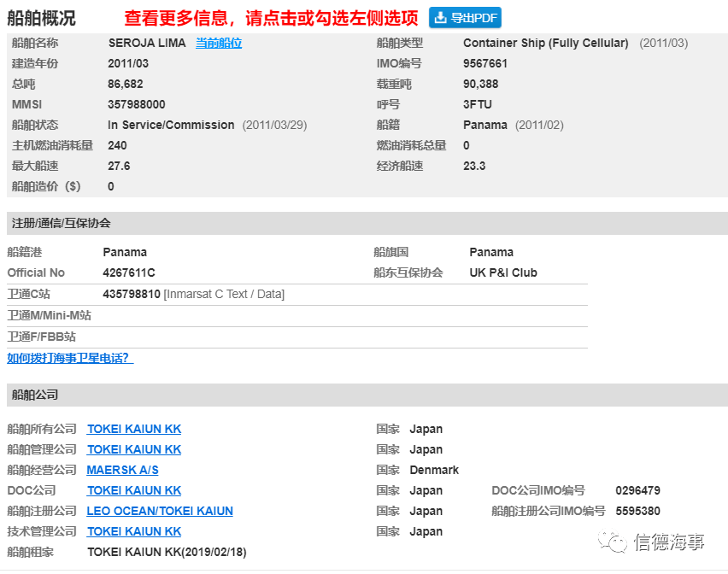Image resolution: width=728 pixels, height=574 pixels.
Task: Select the IMO number 9567661
Action: pos(485,63)
